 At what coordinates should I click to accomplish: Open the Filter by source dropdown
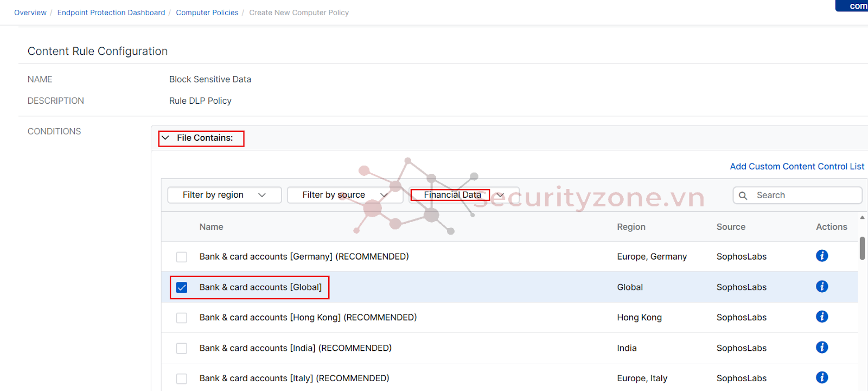point(344,195)
